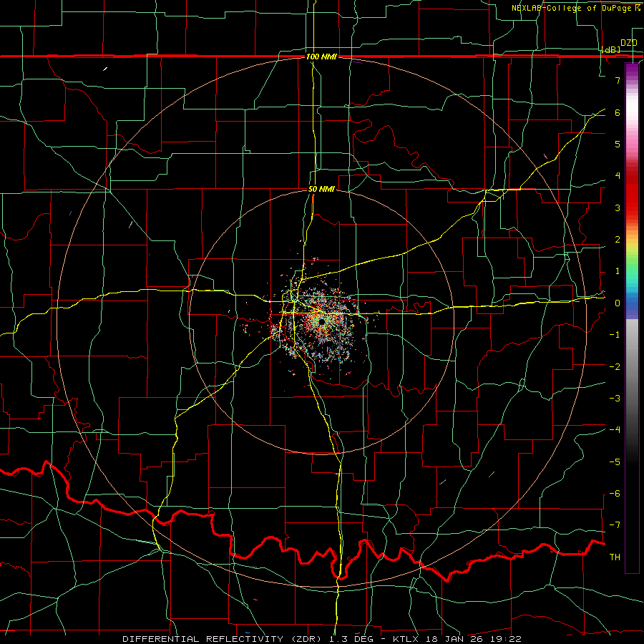Click the colorbar value 5

[x=618, y=144]
